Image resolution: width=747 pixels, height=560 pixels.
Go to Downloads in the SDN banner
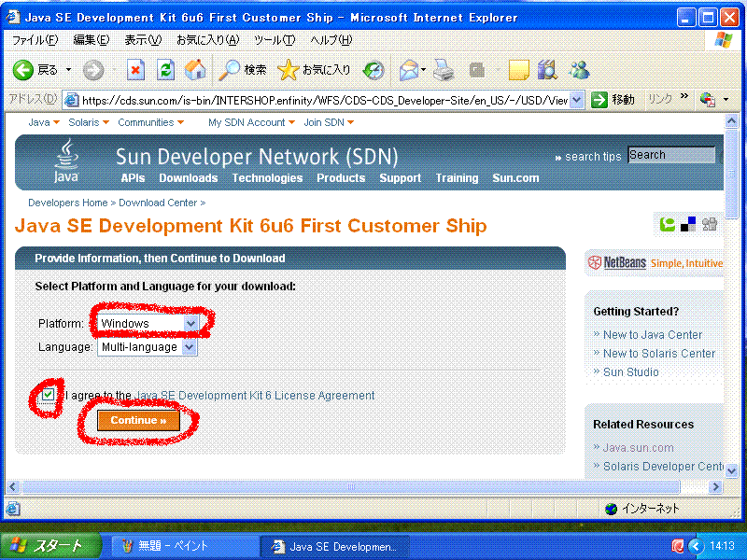click(x=189, y=178)
